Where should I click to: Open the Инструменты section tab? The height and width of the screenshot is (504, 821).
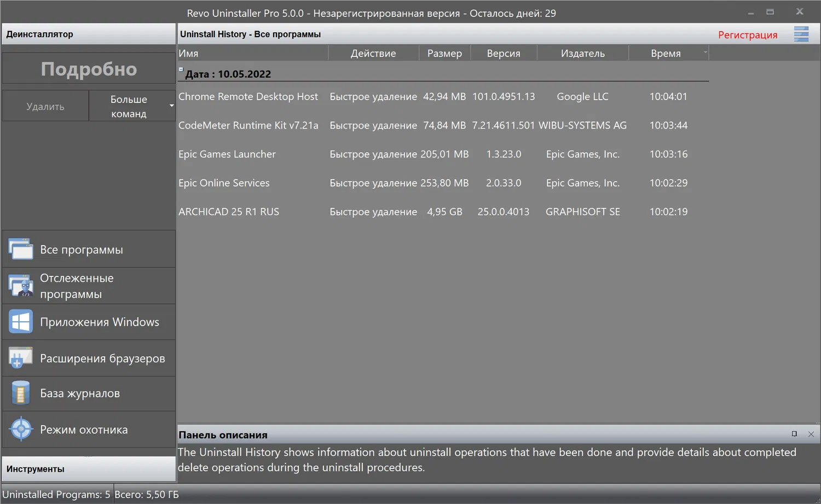pyautogui.click(x=89, y=469)
